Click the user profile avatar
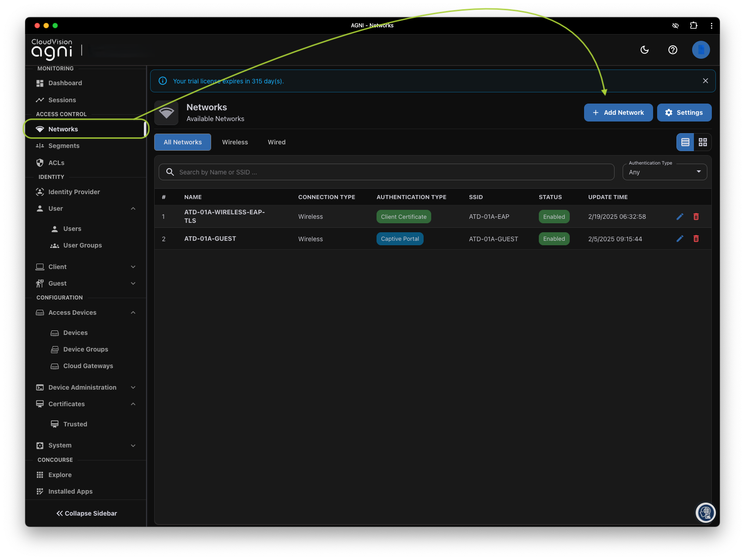This screenshot has width=745, height=560. point(701,50)
